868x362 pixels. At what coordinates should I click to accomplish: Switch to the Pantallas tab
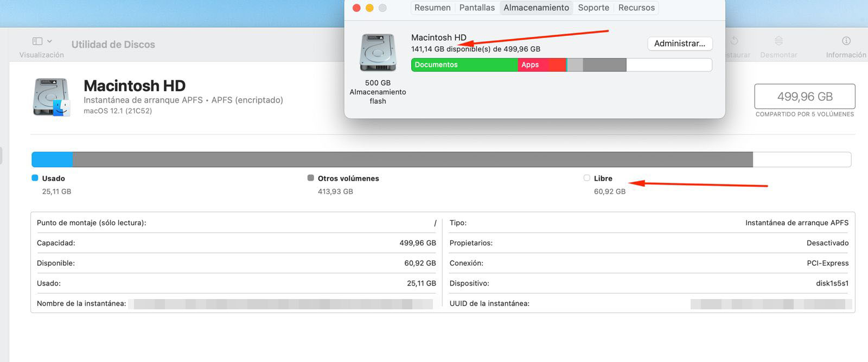tap(477, 8)
